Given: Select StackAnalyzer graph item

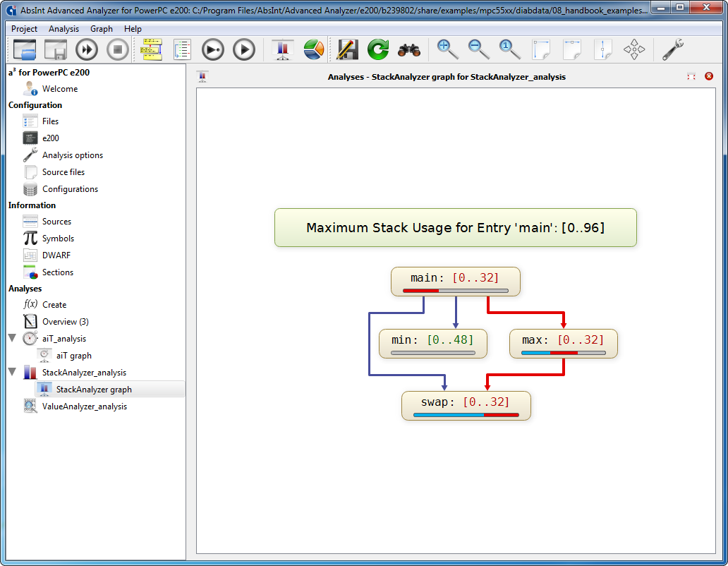Looking at the screenshot, I should (x=94, y=390).
